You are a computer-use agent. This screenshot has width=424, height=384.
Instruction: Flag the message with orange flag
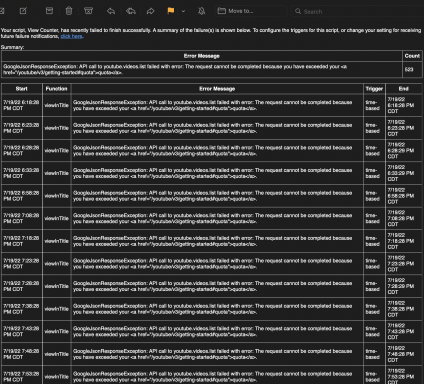[x=171, y=11]
